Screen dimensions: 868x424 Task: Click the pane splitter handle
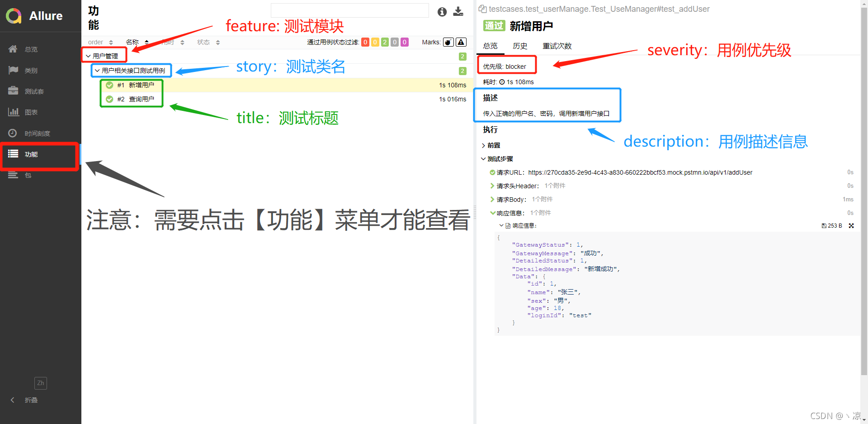point(475,212)
